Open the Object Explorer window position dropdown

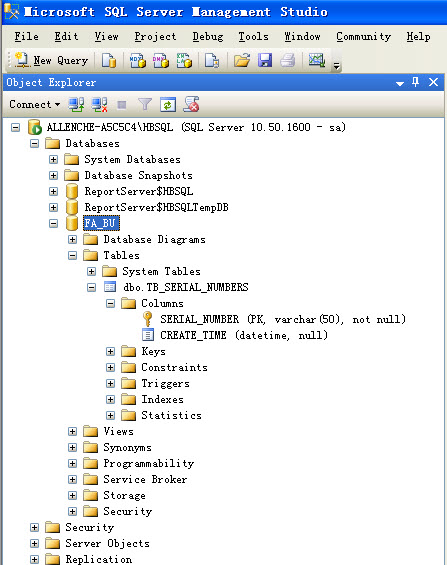click(x=399, y=83)
